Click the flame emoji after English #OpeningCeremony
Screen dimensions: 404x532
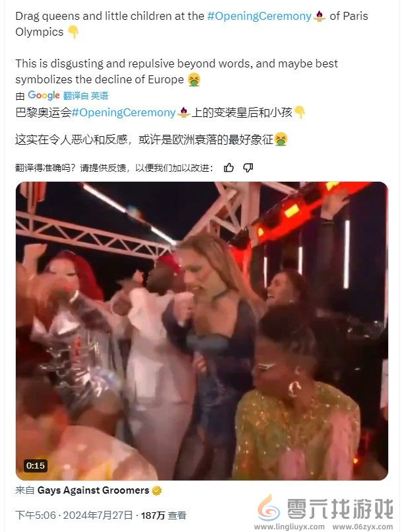pos(320,17)
